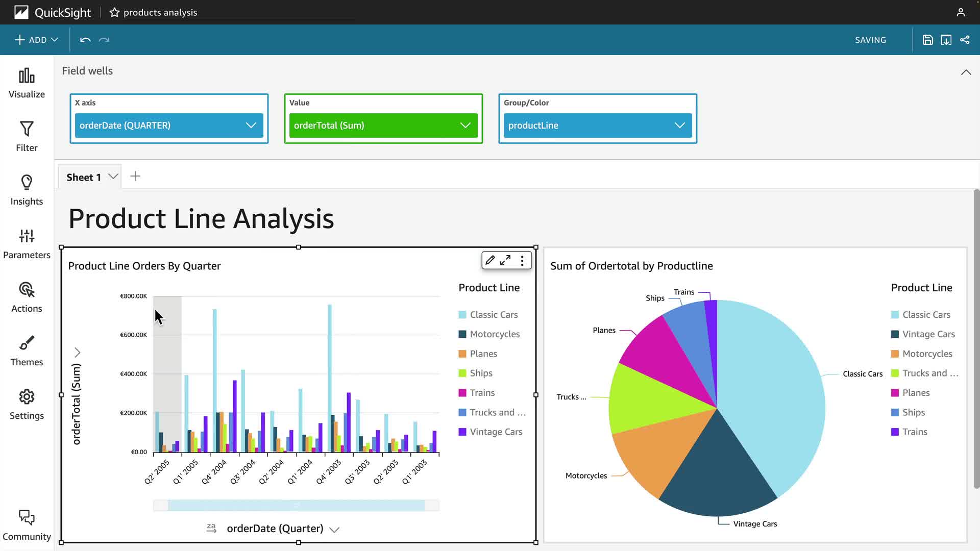Open the Community link

(x=27, y=525)
